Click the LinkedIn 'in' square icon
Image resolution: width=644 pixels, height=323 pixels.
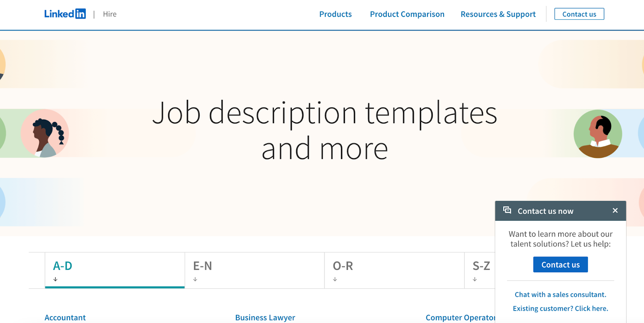(81, 13)
